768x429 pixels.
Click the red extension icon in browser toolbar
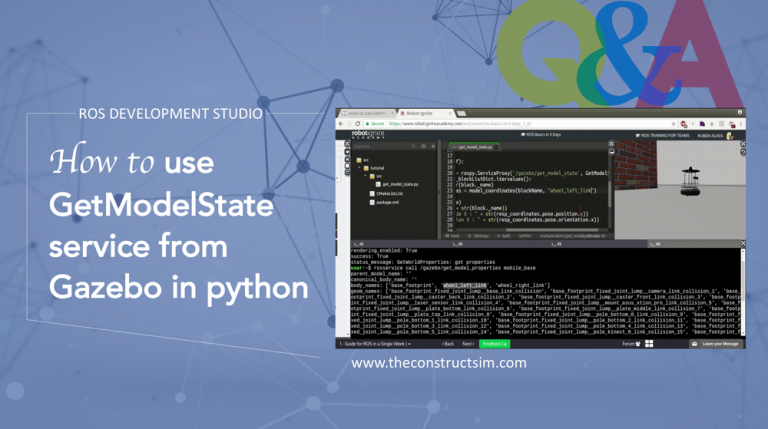[x=683, y=124]
